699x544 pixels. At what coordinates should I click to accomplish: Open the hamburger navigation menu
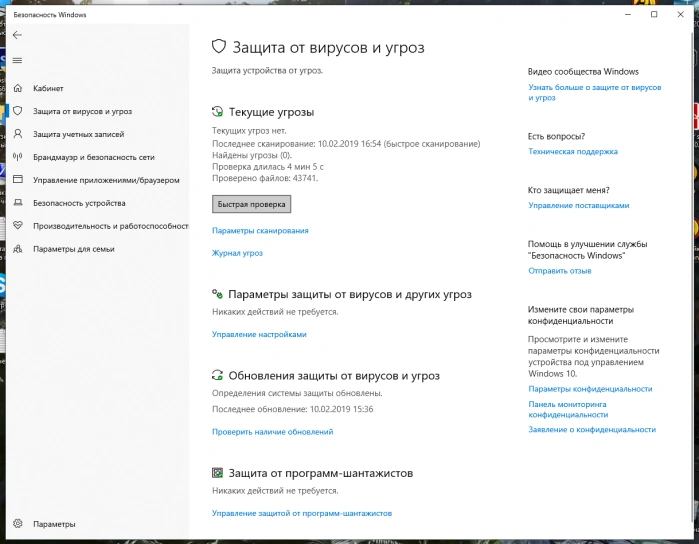click(17, 61)
